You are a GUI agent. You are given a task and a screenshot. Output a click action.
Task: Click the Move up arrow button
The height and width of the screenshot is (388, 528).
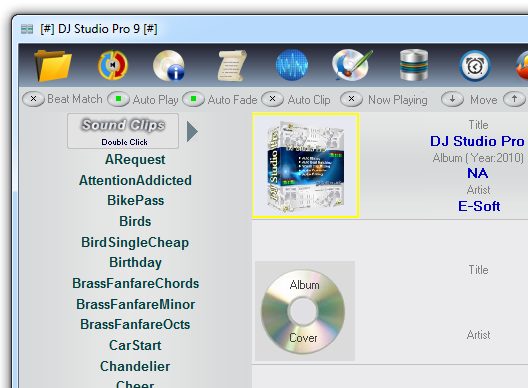(x=514, y=99)
